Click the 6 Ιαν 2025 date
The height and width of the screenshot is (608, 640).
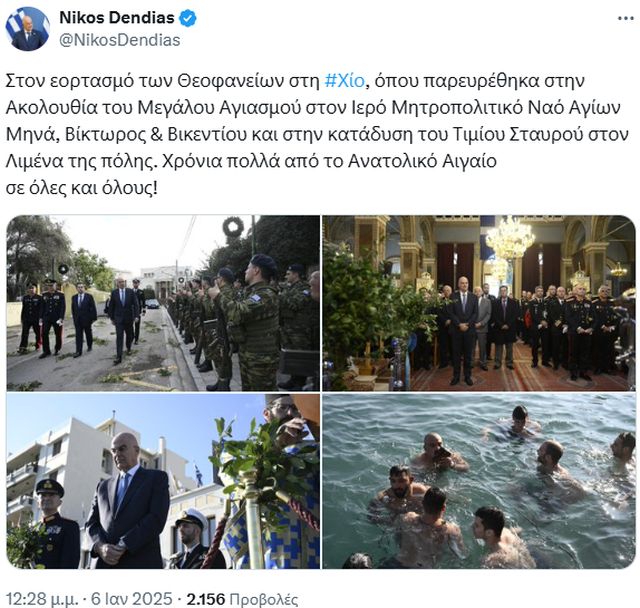[131, 599]
